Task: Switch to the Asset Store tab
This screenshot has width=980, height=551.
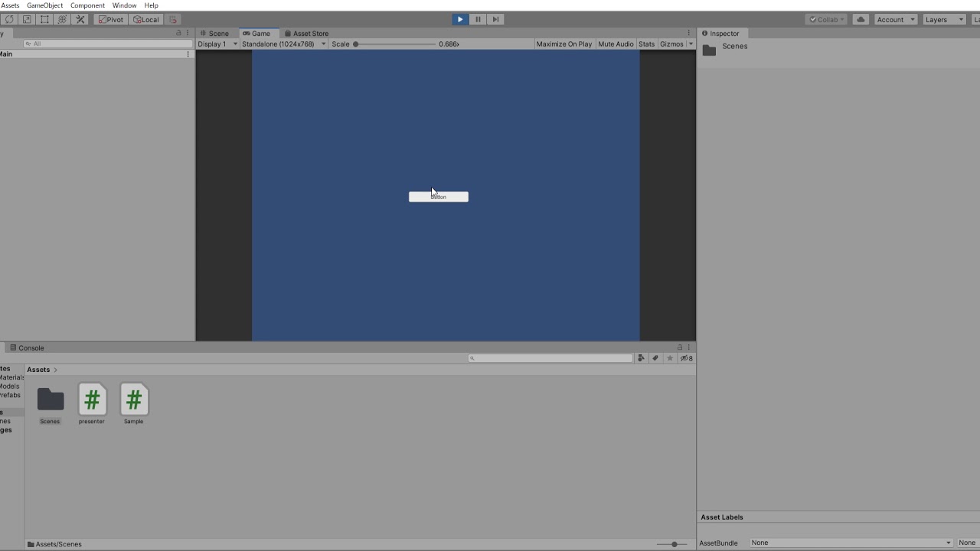Action: pyautogui.click(x=306, y=33)
